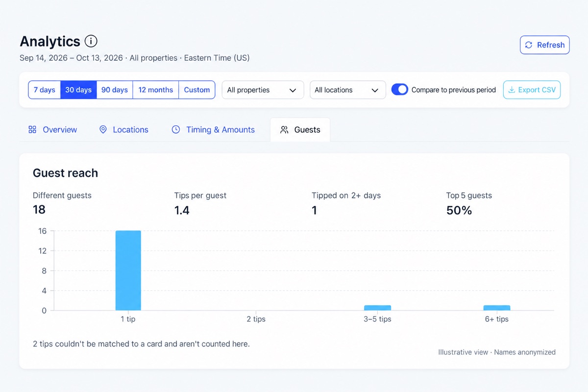588x392 pixels.
Task: Click the Compare to previous period label
Action: pyautogui.click(x=454, y=90)
